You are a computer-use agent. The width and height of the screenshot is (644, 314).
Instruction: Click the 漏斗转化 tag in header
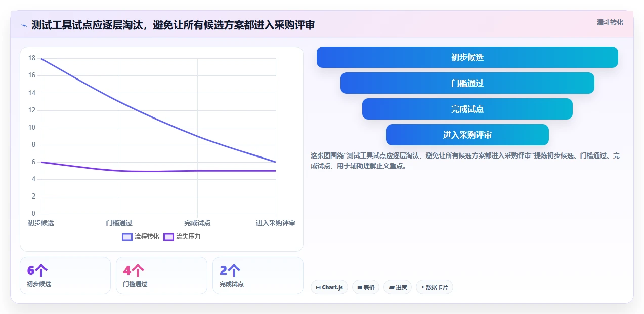click(610, 23)
